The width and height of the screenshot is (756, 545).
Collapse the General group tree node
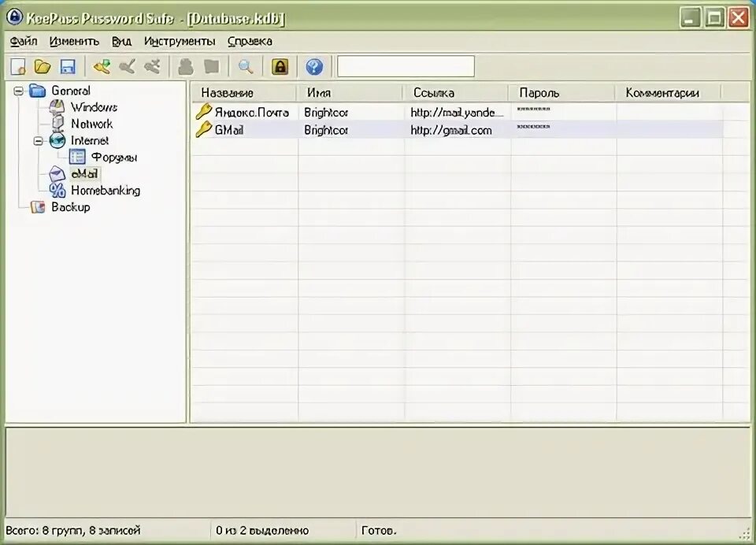(18, 91)
